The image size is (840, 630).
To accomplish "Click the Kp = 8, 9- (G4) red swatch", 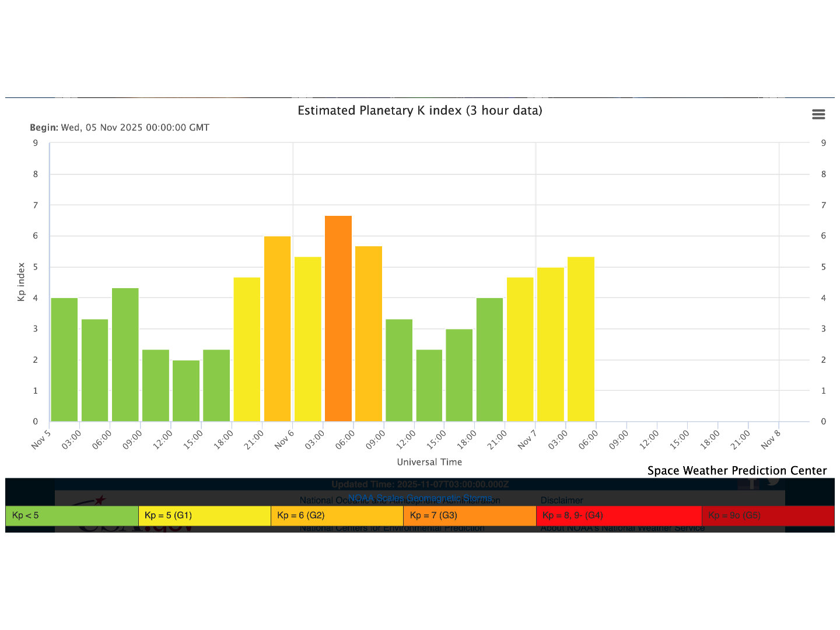I will [618, 516].
